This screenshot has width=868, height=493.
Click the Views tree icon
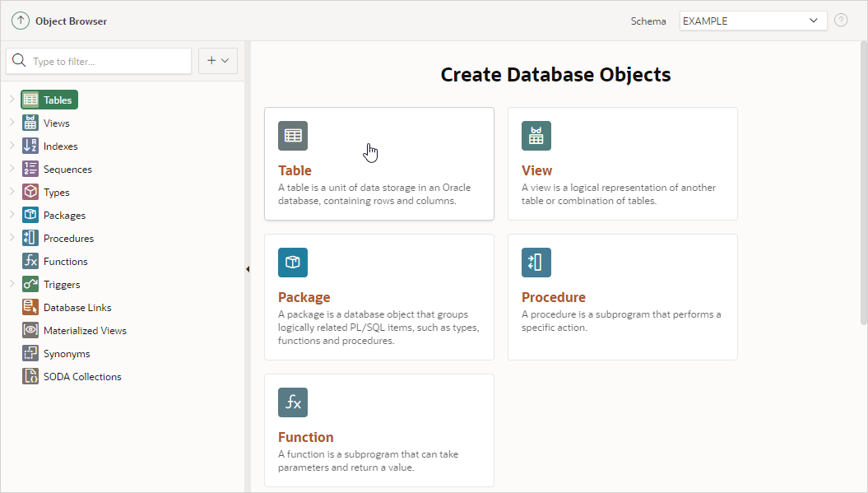click(x=30, y=123)
